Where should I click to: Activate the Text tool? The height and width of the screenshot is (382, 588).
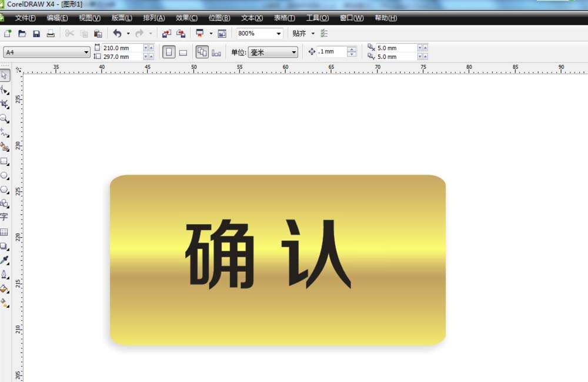tap(5, 217)
